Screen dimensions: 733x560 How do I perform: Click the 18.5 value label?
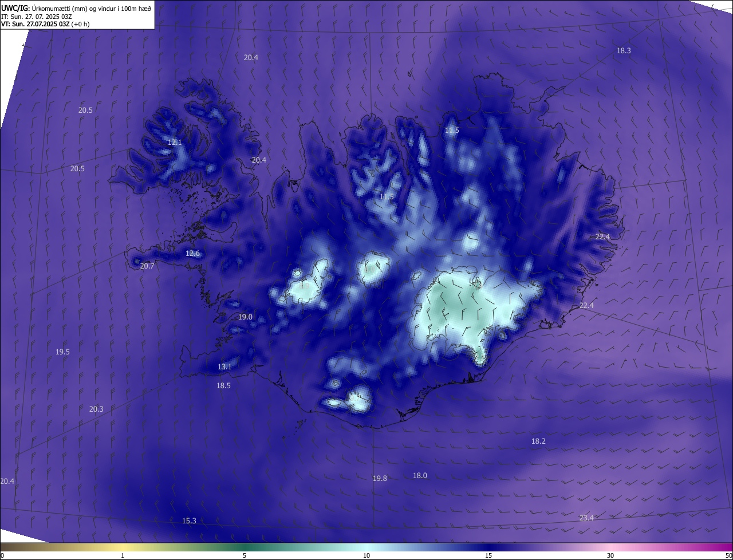pyautogui.click(x=223, y=385)
